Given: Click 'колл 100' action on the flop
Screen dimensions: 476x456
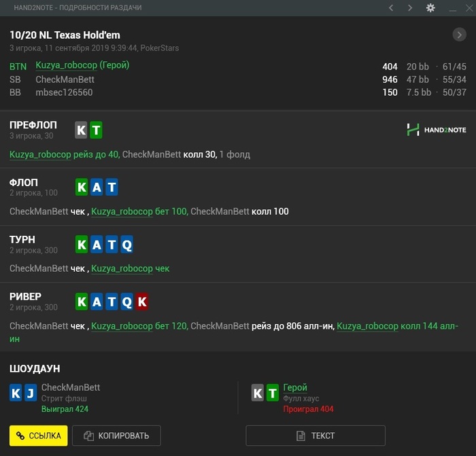Looking at the screenshot, I should pos(270,211).
